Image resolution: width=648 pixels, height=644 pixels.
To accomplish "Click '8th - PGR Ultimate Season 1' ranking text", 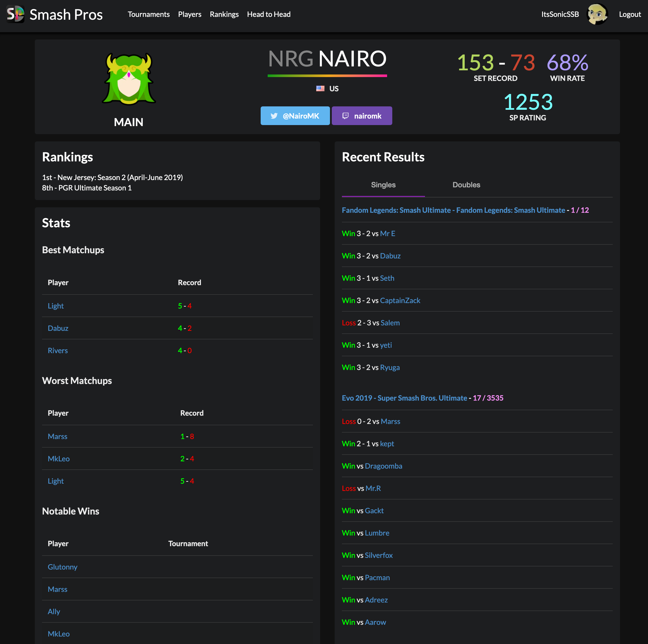I will coord(87,188).
